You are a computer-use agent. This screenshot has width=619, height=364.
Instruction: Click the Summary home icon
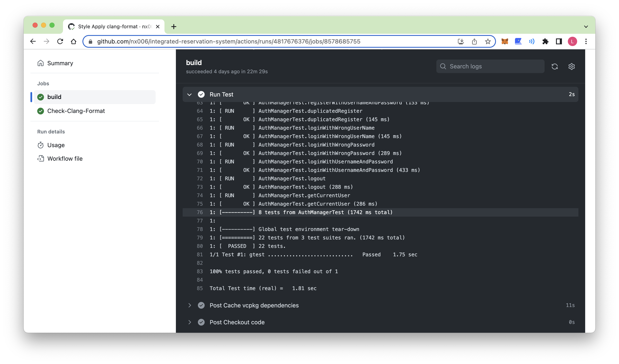coord(41,63)
